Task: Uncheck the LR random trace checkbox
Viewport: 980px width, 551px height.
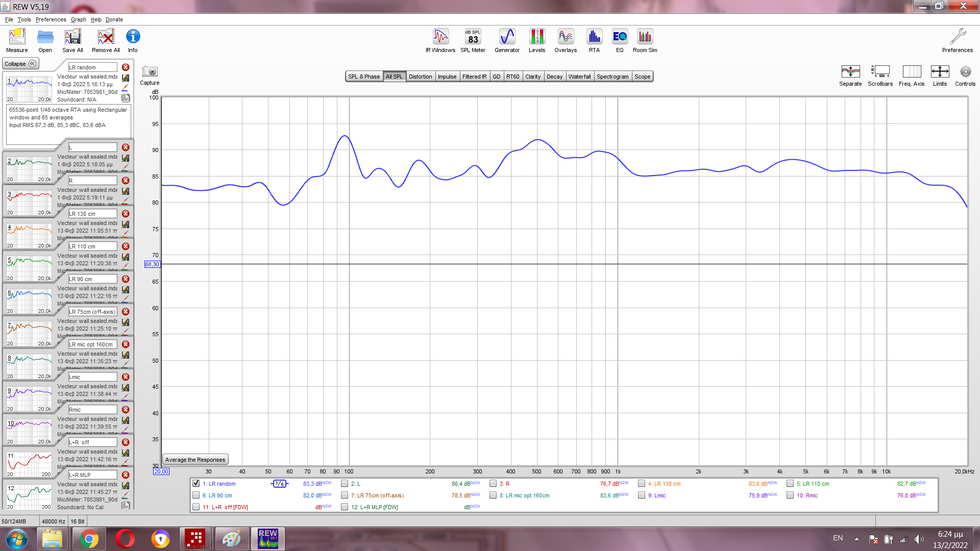Action: click(196, 483)
